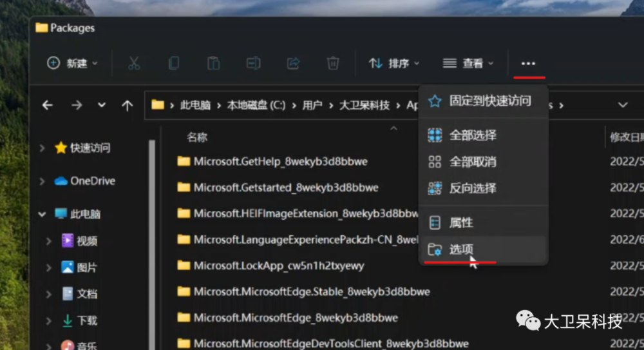
Task: Expand 视频 folder in sidebar
Action: tap(48, 240)
